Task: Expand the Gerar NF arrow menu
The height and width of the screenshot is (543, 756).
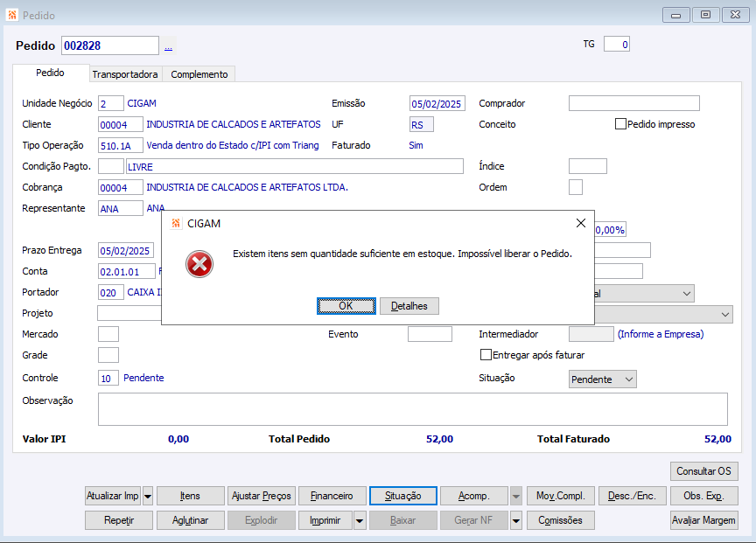Action: coord(516,520)
